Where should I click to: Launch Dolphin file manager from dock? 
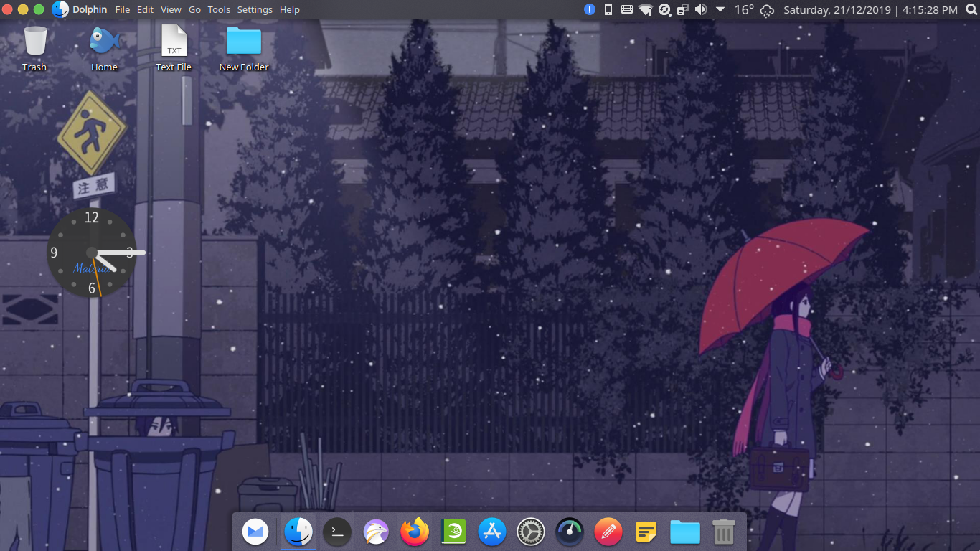(298, 532)
